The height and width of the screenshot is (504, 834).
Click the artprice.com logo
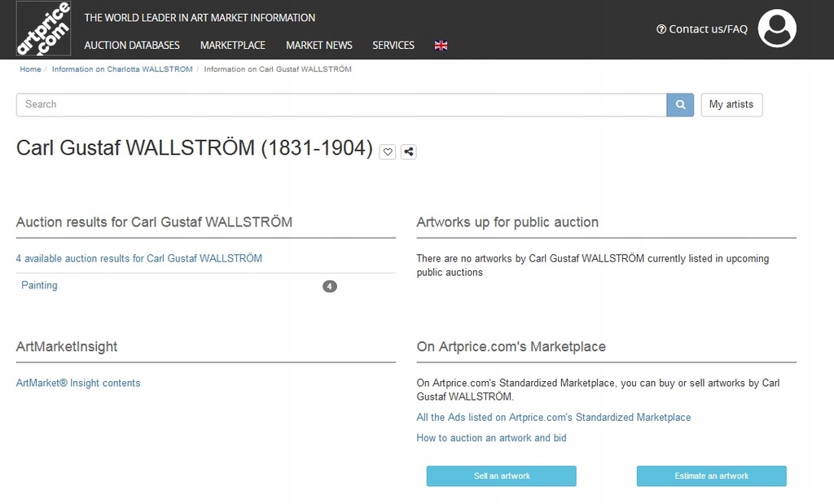(44, 28)
